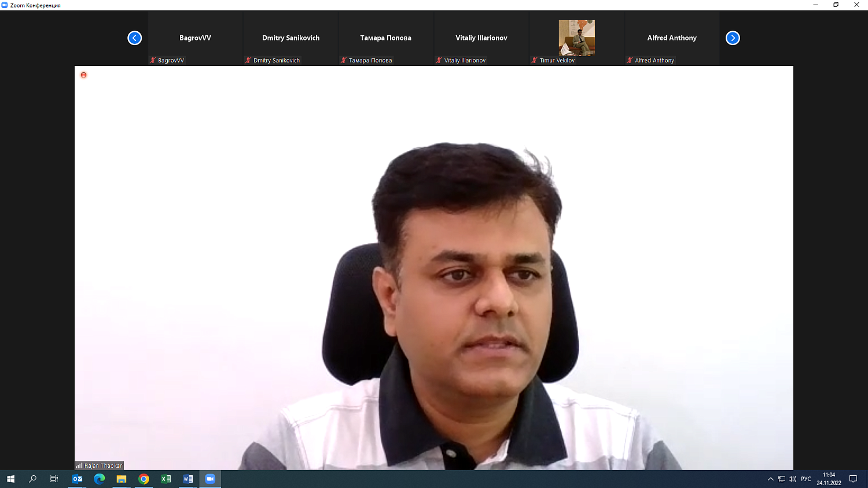Show next participants with right arrow
868x488 pixels.
coord(733,38)
